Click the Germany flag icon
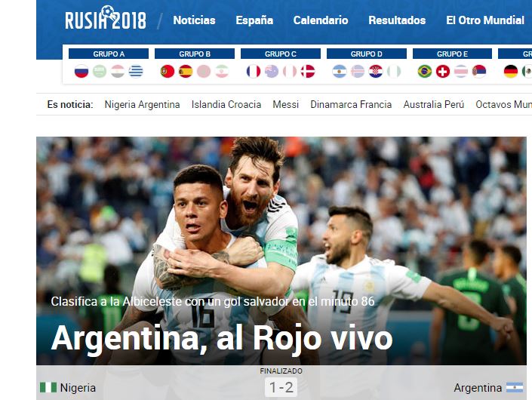The height and width of the screenshot is (400, 532). (511, 71)
